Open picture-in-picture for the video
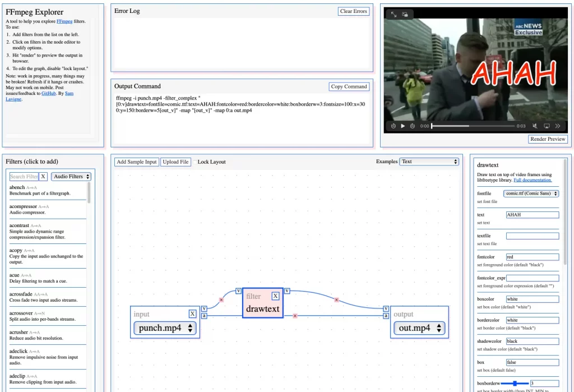 405,14
